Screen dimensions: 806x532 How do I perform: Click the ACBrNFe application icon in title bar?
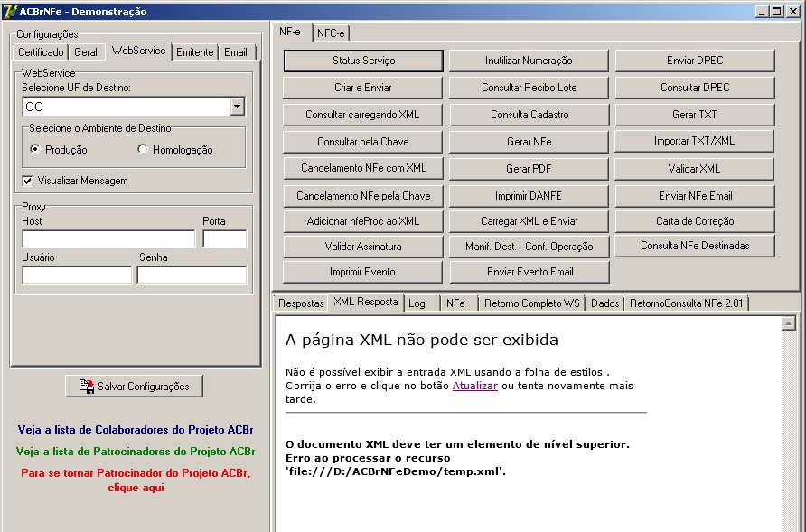10,11
